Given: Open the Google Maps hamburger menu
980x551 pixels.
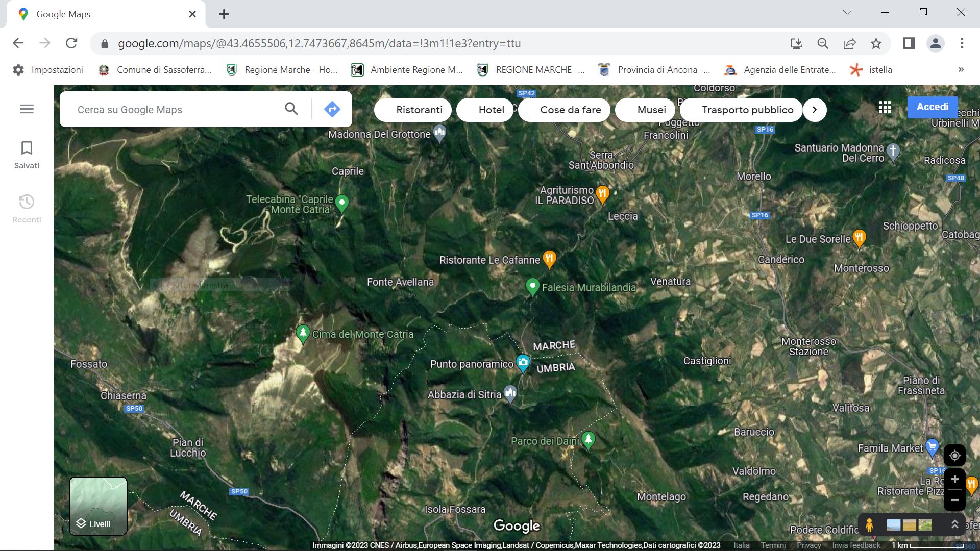Looking at the screenshot, I should [27, 109].
